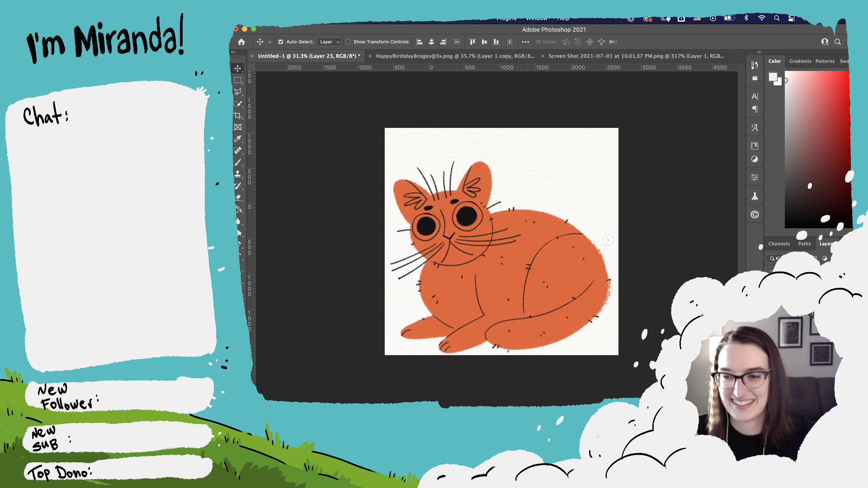
Task: Open more align options (three dots)
Action: coord(525,42)
